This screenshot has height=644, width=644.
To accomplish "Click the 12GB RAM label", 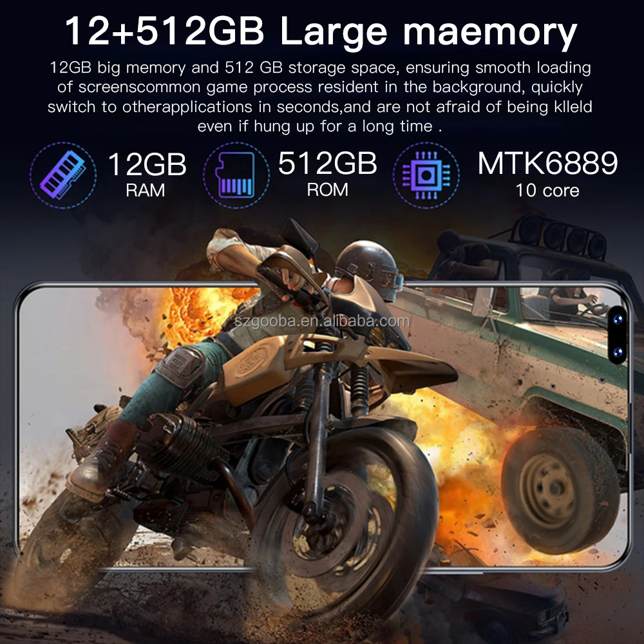I will point(147,175).
